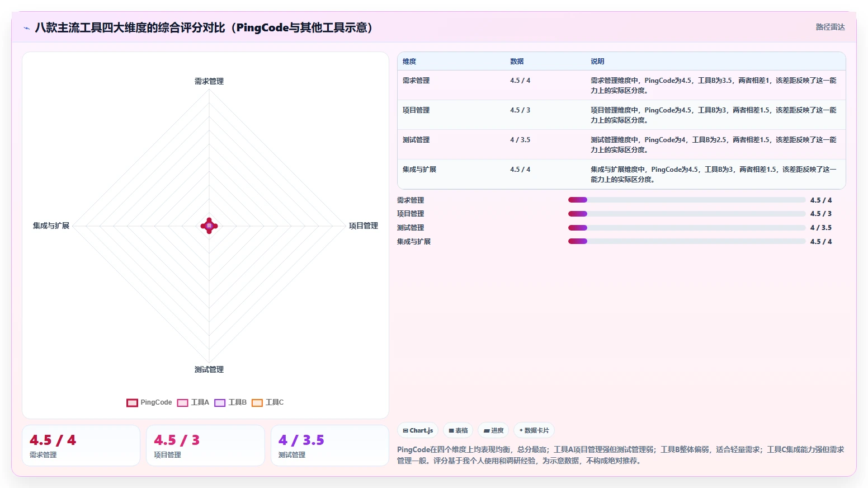
Task: Toggle the PingCode series in the radar legend
Action: pyautogui.click(x=149, y=402)
